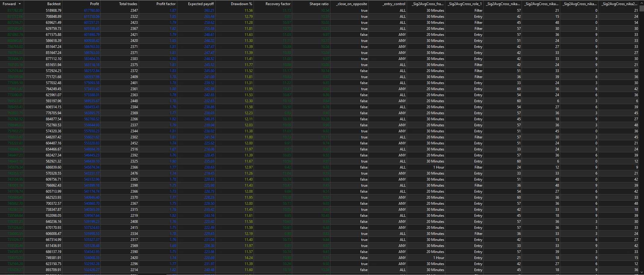Click the Backtest cell 884877.54
Image resolution: width=644 pixels, height=275 pixels.
click(x=53, y=119)
